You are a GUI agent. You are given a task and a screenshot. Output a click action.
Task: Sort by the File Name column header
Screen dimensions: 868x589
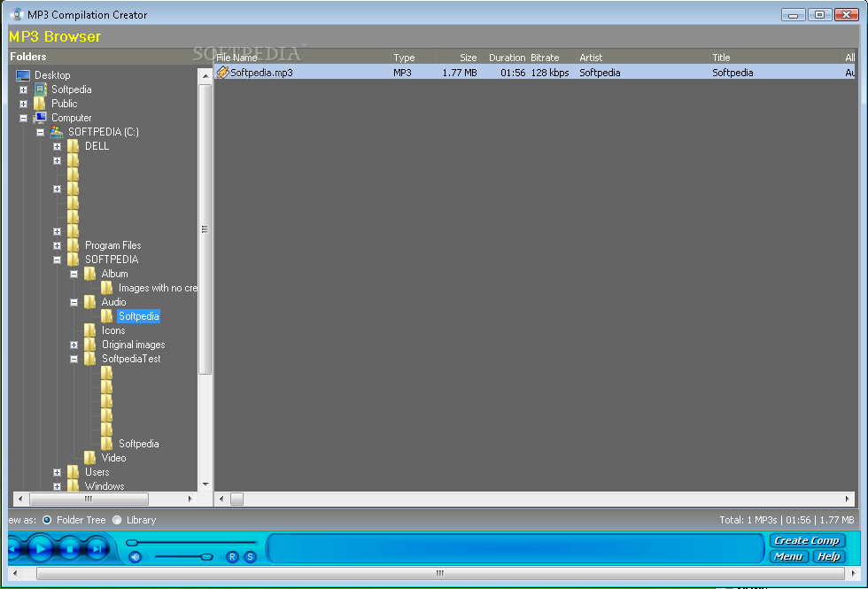[x=302, y=58]
